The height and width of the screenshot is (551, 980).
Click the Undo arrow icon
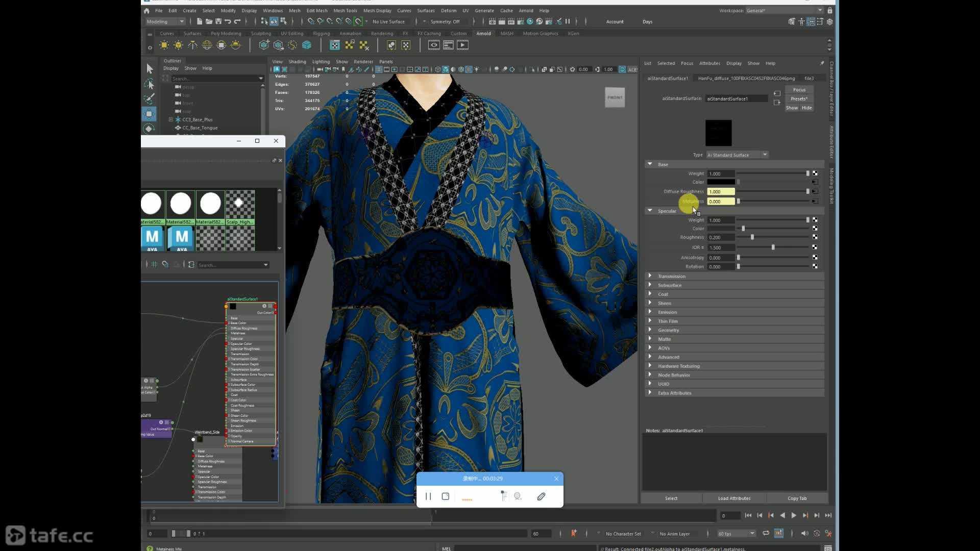coord(228,21)
